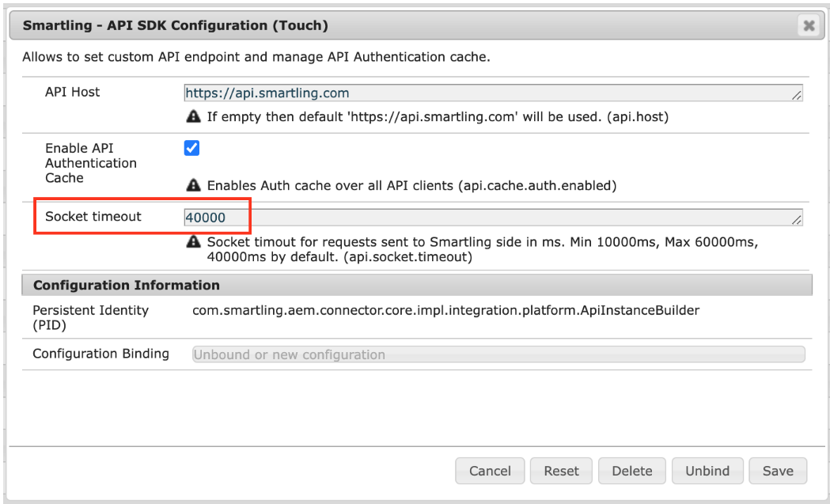Click the 'Socket timout for requests' hint text
This screenshot has height=504, width=830.
pos(482,249)
